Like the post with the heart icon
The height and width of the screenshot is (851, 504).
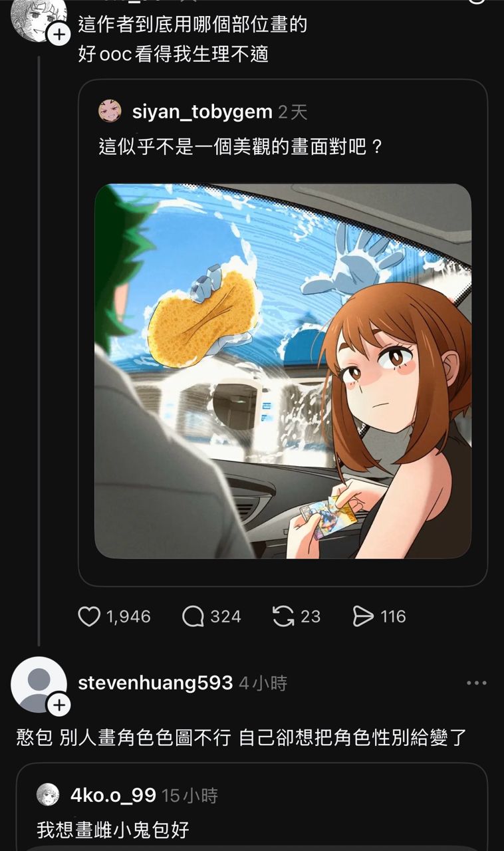tap(89, 617)
